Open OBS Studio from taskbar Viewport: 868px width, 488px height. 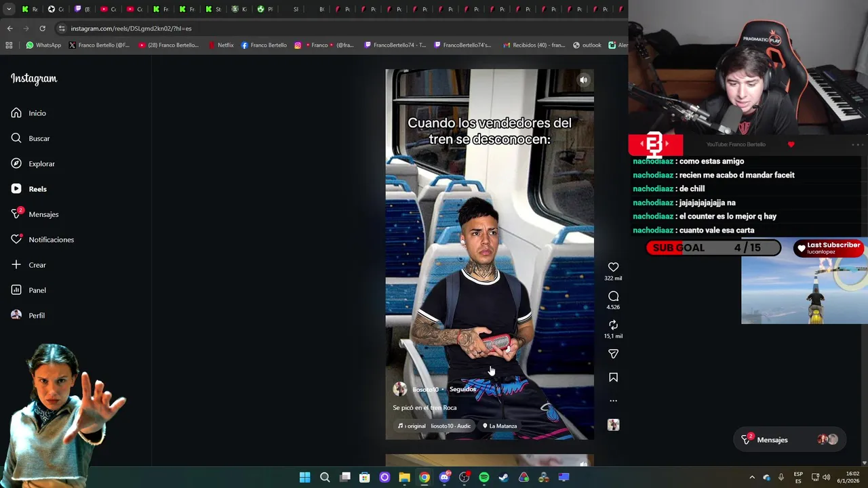464,477
